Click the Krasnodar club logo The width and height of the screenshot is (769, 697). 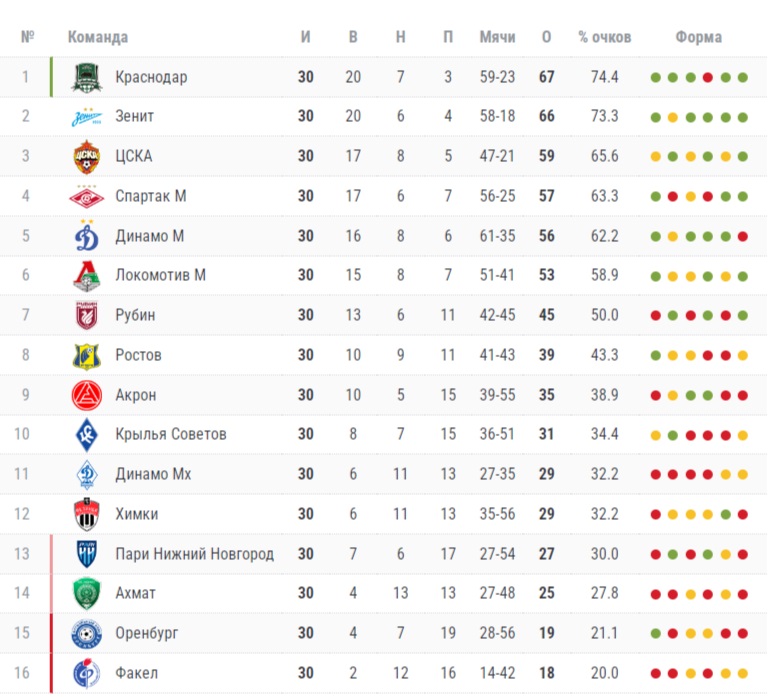[87, 77]
